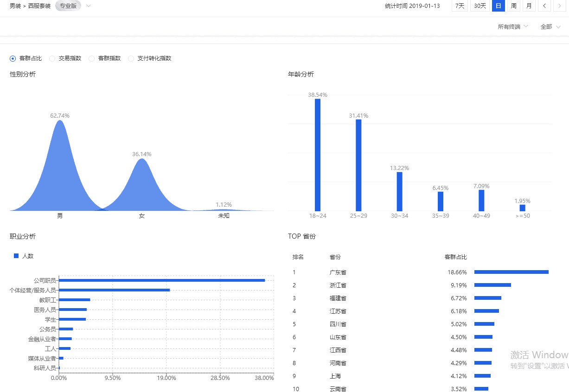
Task: Switch to the 7天 time range
Action: [459, 6]
